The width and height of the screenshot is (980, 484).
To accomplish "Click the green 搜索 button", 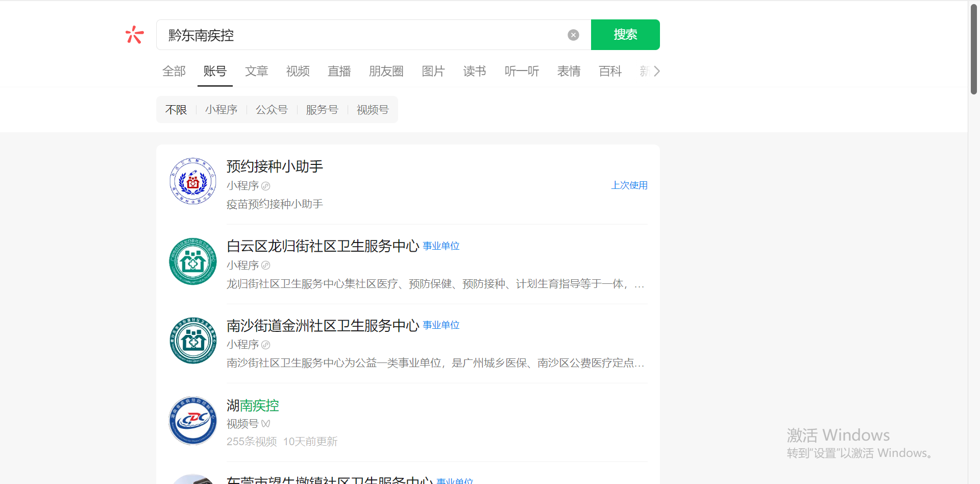I will [625, 35].
